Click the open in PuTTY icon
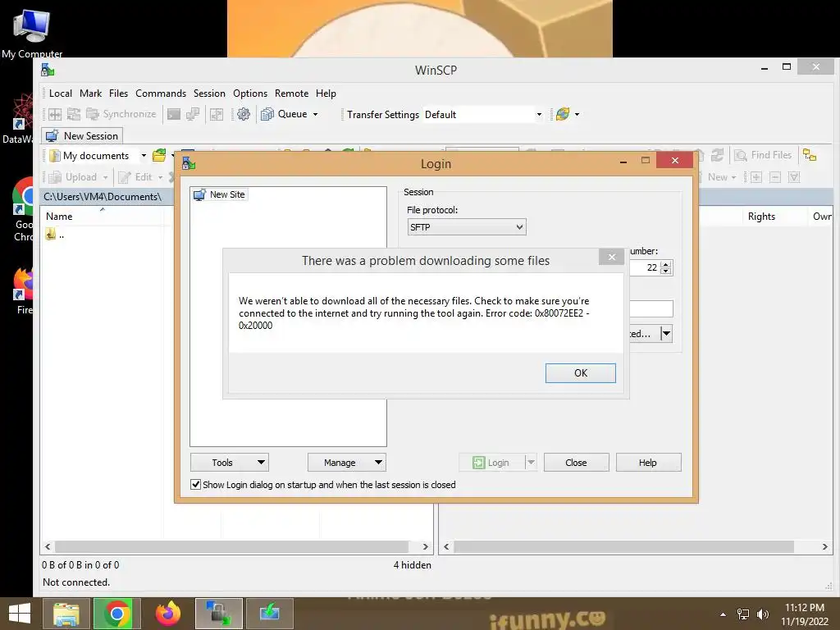The image size is (840, 630). coord(192,114)
